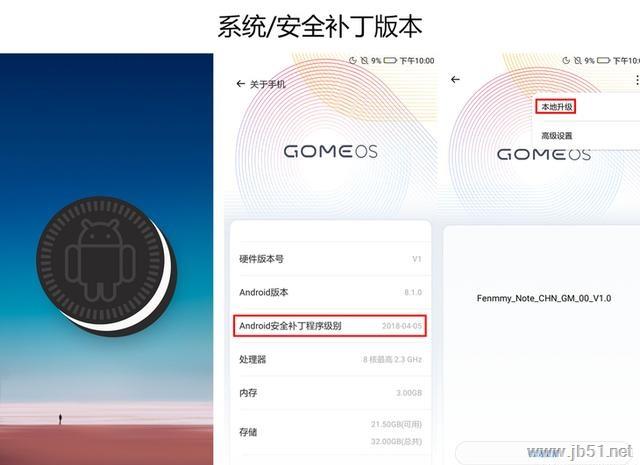Image resolution: width=640 pixels, height=465 pixels.
Task: Tap the back arrow on update screen
Action: [456, 79]
